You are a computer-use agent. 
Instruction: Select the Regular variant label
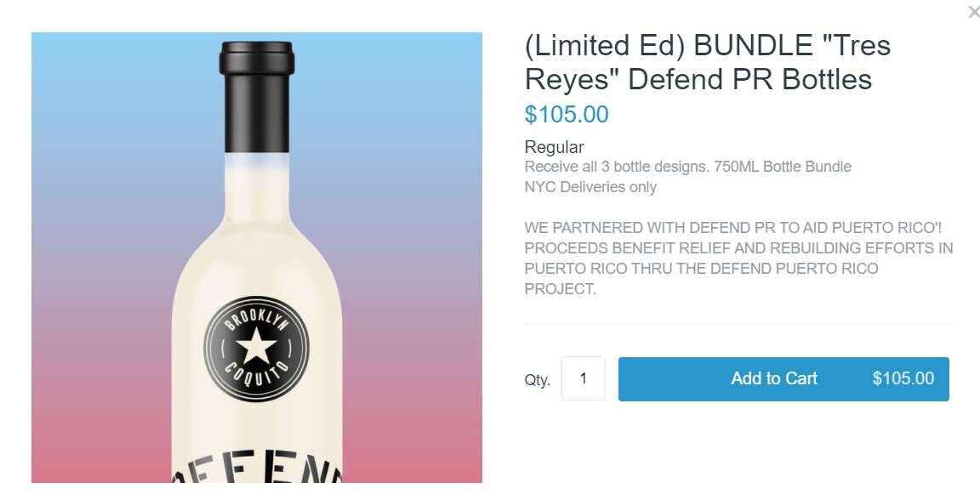tap(554, 147)
